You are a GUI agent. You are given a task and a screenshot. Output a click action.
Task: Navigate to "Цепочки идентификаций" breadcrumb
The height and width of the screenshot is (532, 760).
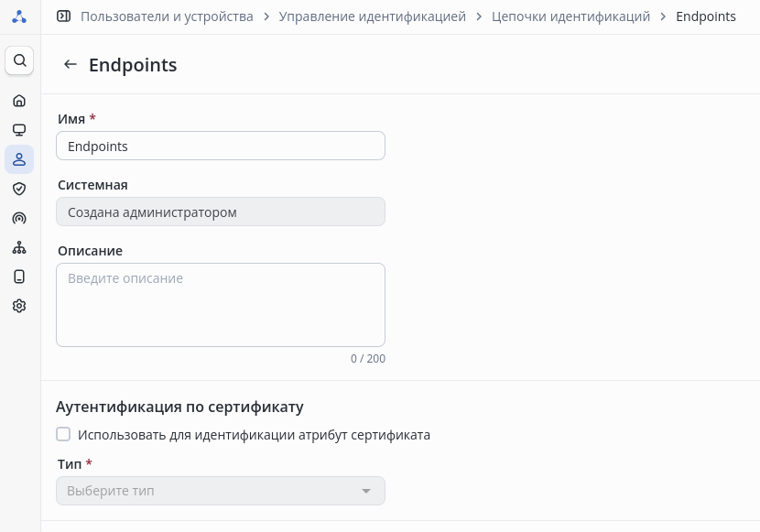(570, 16)
